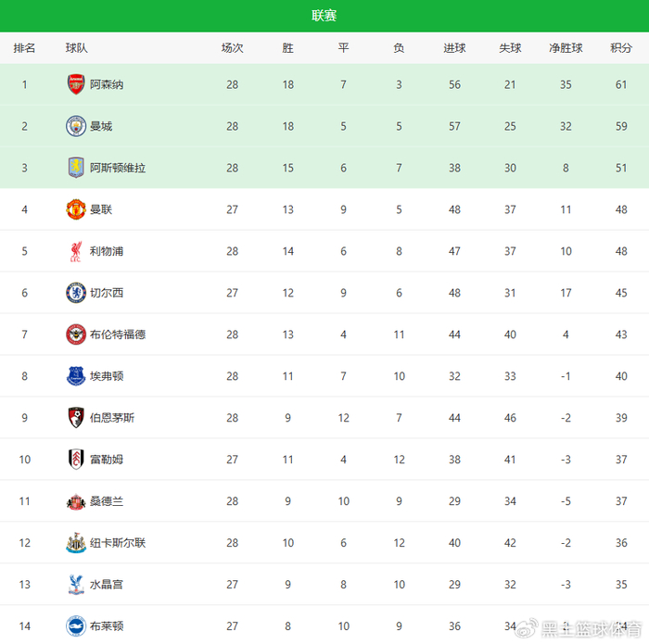Click the Manchester United crest icon
This screenshot has width=649, height=644.
[x=76, y=209]
